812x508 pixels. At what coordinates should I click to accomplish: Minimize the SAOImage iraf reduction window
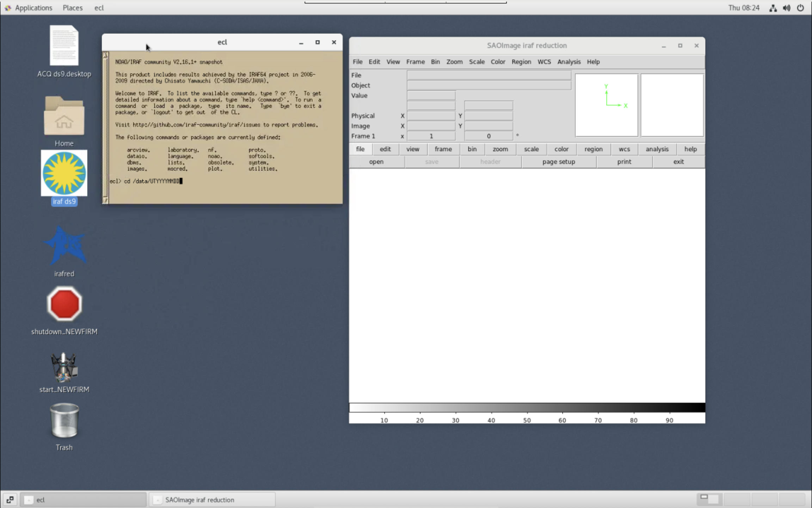pyautogui.click(x=664, y=46)
